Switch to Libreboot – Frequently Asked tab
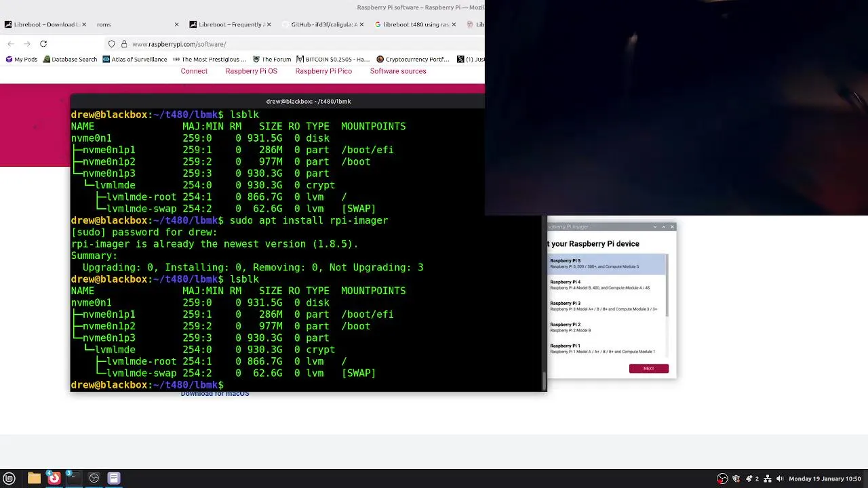This screenshot has width=868, height=488. point(230,24)
